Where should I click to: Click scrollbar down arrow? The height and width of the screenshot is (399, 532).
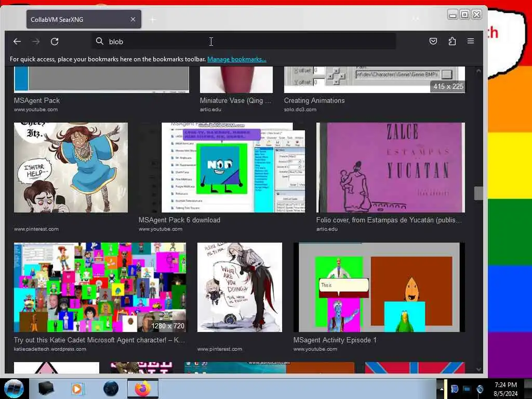click(478, 369)
